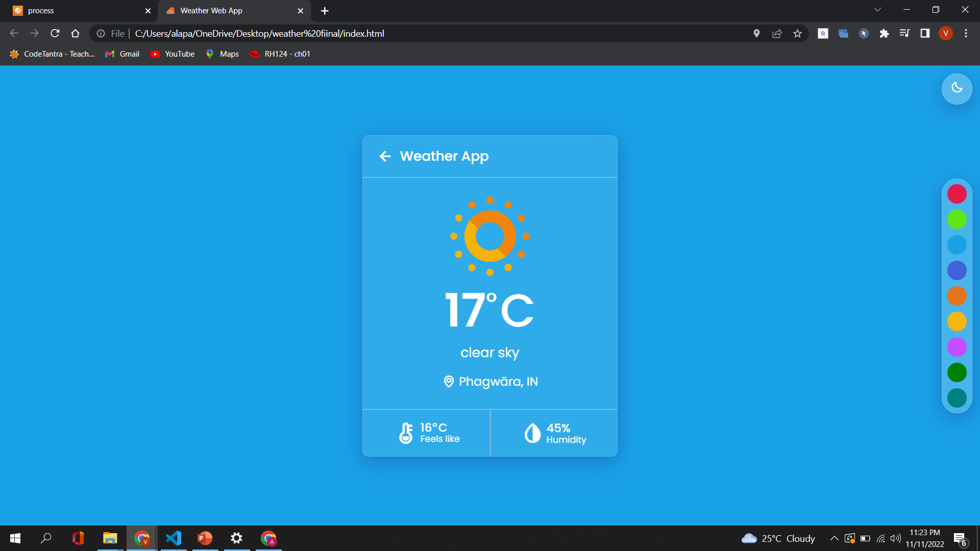Reload the Weather Web App page
Viewport: 980px width, 551px height.
[55, 34]
